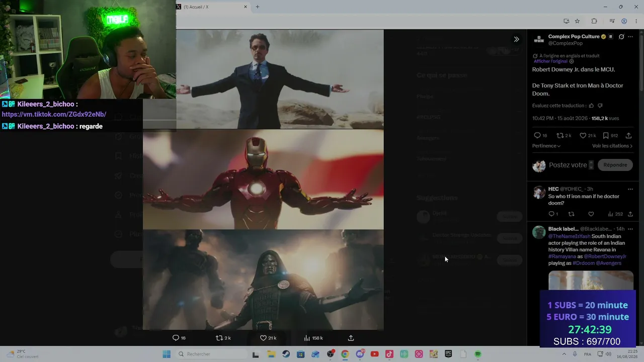
Task: Open "Voir les citations" link
Action: [x=612, y=146]
